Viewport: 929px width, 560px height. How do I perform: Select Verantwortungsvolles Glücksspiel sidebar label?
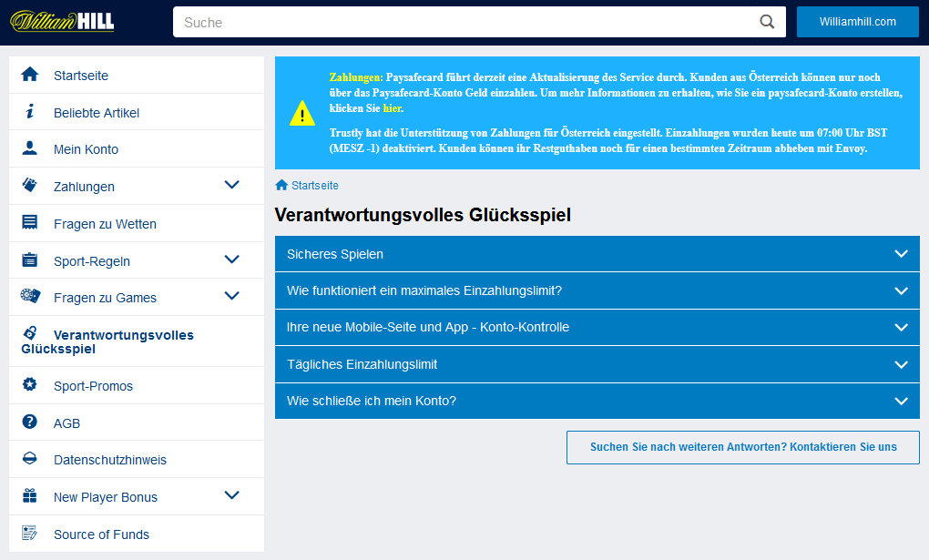coord(107,342)
